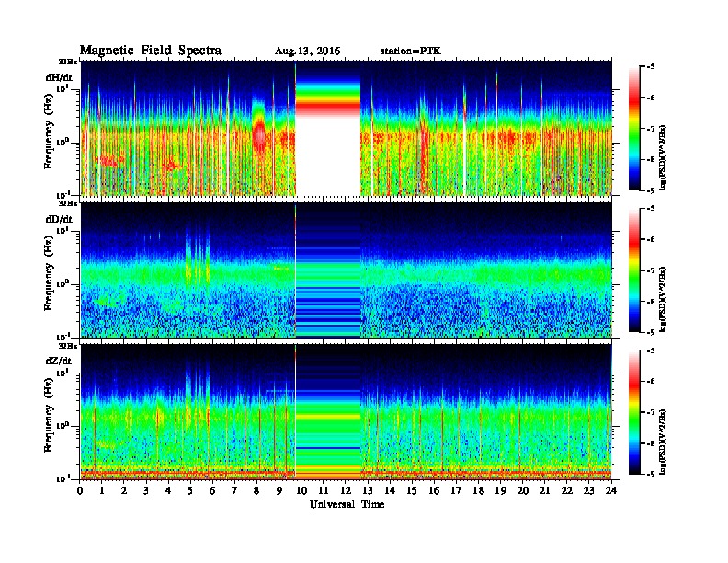Click the dD/dt color bar

(634, 270)
